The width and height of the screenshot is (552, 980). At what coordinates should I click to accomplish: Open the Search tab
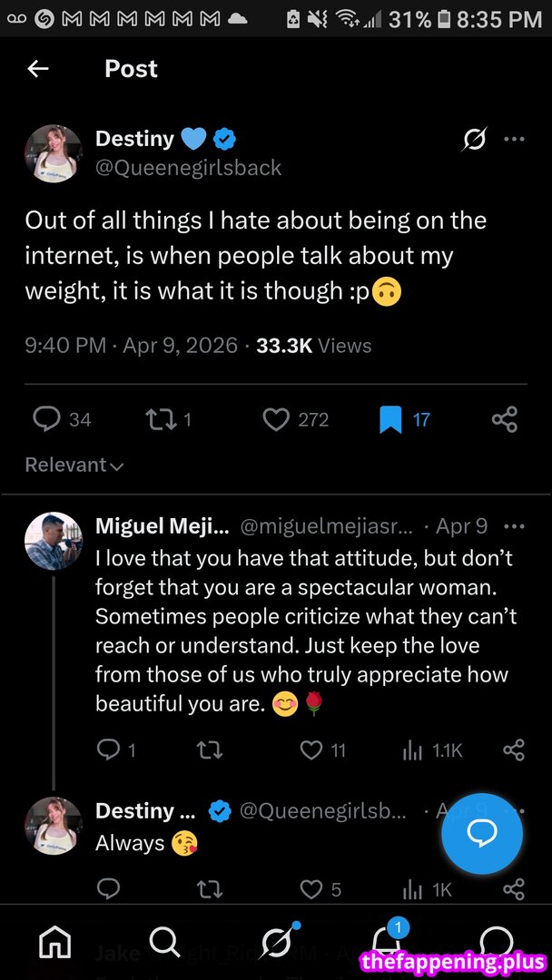click(164, 944)
